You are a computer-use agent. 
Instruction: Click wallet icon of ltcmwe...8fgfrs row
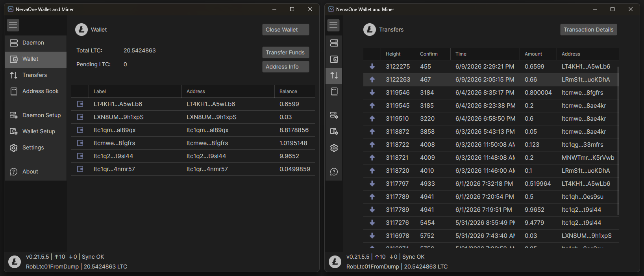pos(80,143)
